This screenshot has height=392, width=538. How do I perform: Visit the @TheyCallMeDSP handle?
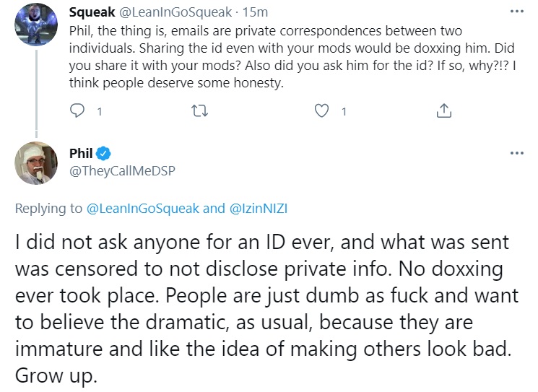point(122,170)
